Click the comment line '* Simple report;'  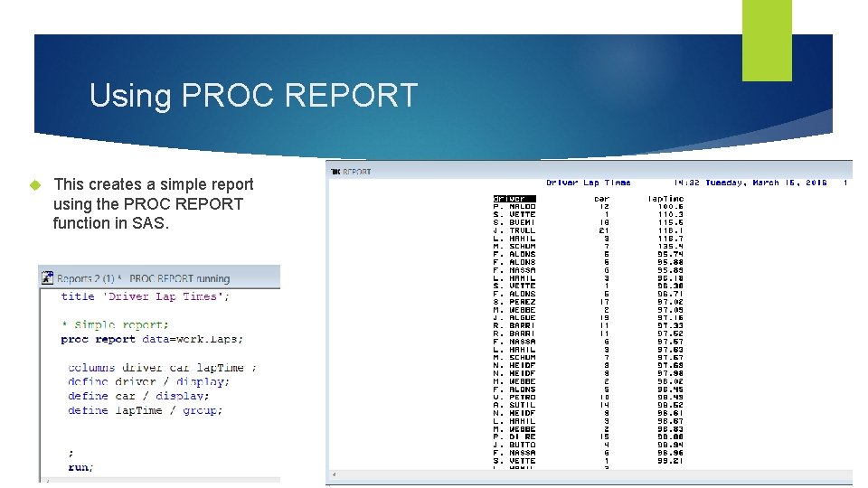[115, 324]
